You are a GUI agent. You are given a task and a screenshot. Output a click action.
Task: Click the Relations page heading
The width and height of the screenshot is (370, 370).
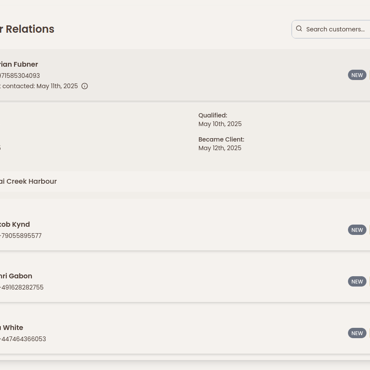click(27, 29)
